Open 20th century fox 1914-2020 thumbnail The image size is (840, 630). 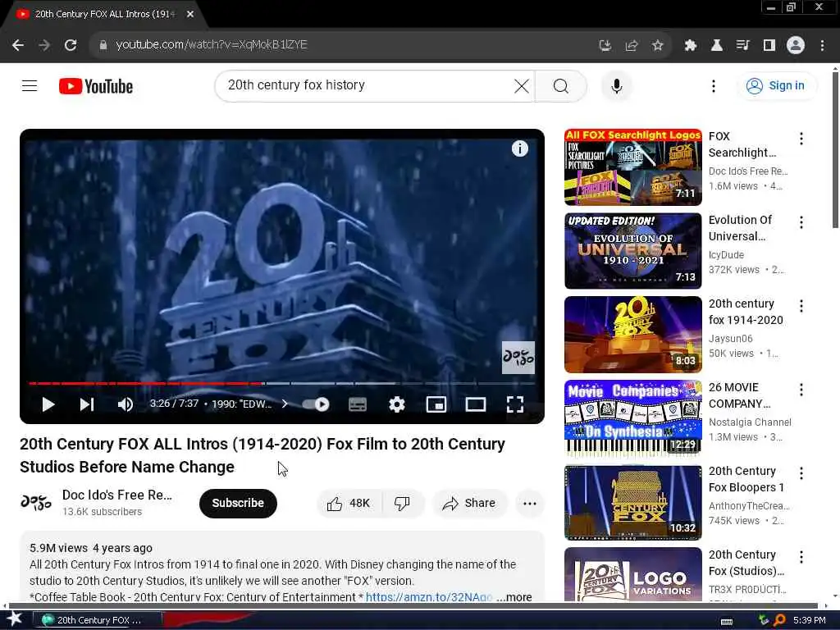632,335
